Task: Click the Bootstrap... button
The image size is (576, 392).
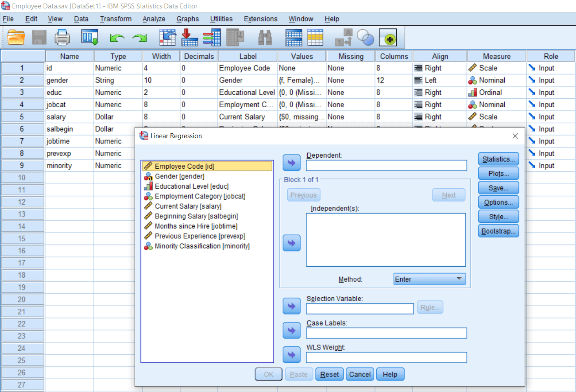Action: (499, 231)
